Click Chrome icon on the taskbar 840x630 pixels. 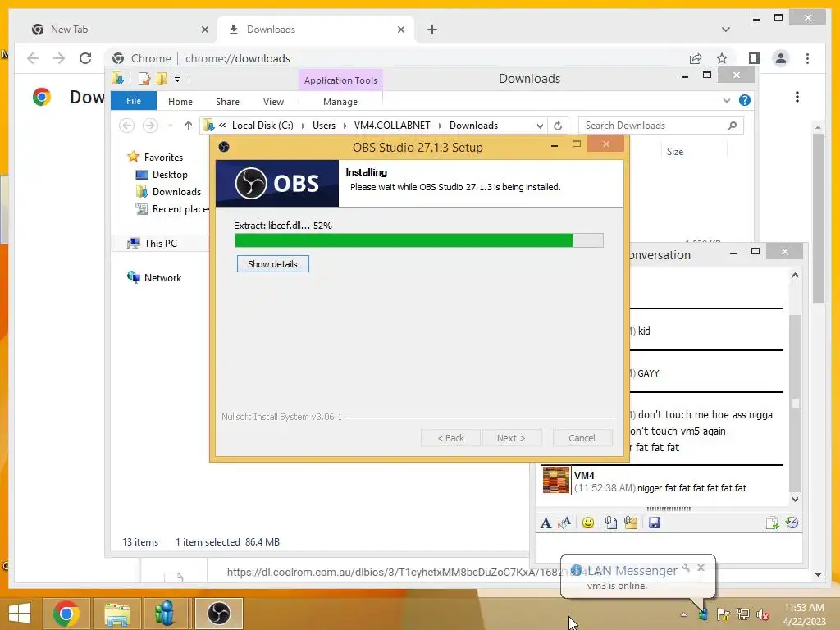point(66,614)
